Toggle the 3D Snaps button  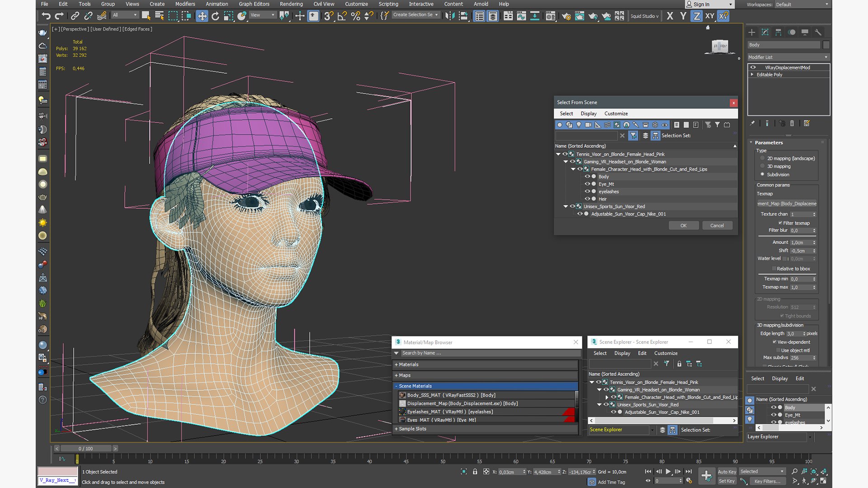[x=329, y=16]
